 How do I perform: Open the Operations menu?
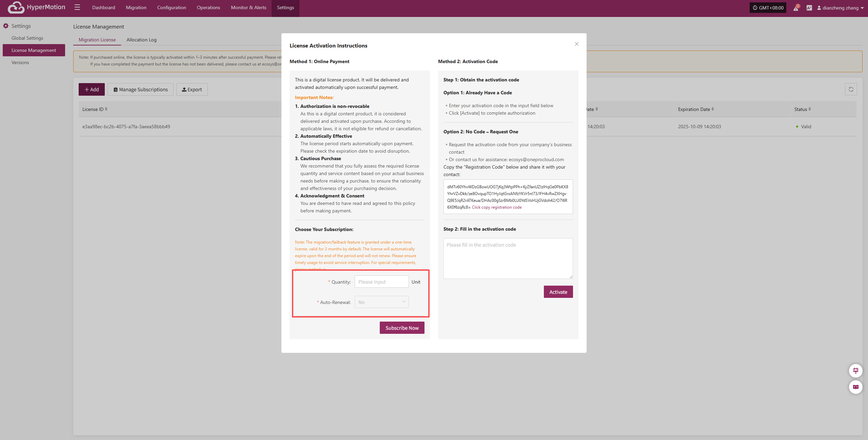click(209, 7)
